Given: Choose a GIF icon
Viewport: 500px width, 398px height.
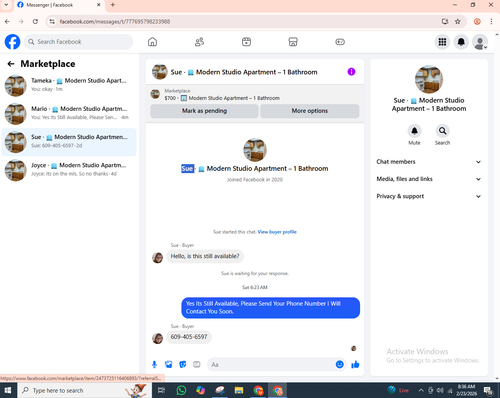Looking at the screenshot, I should (x=197, y=364).
